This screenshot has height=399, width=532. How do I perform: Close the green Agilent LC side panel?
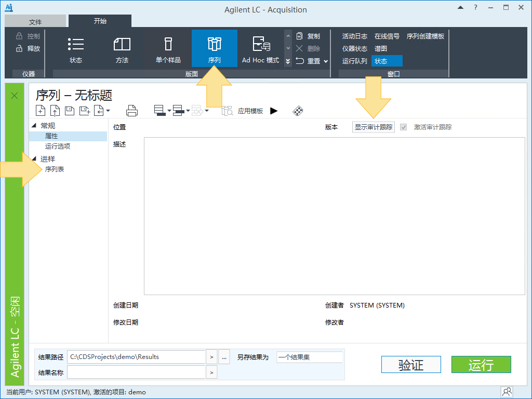pos(14,96)
